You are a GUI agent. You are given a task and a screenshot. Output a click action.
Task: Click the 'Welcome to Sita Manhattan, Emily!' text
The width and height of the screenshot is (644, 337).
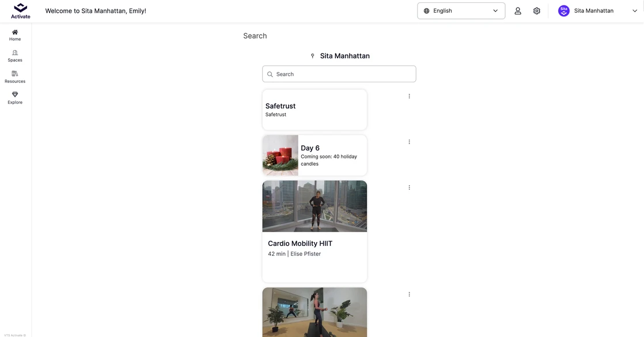[96, 11]
